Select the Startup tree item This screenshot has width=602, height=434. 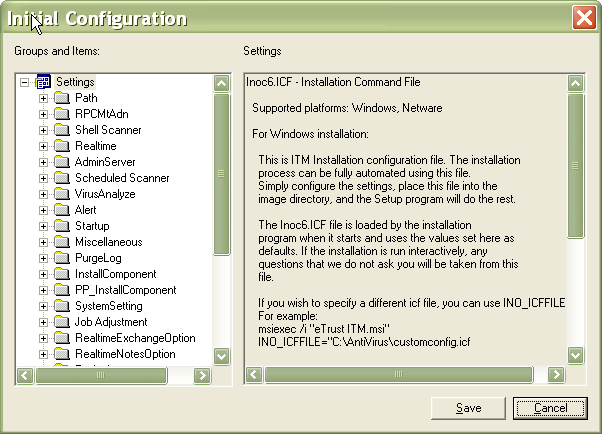pos(92,226)
